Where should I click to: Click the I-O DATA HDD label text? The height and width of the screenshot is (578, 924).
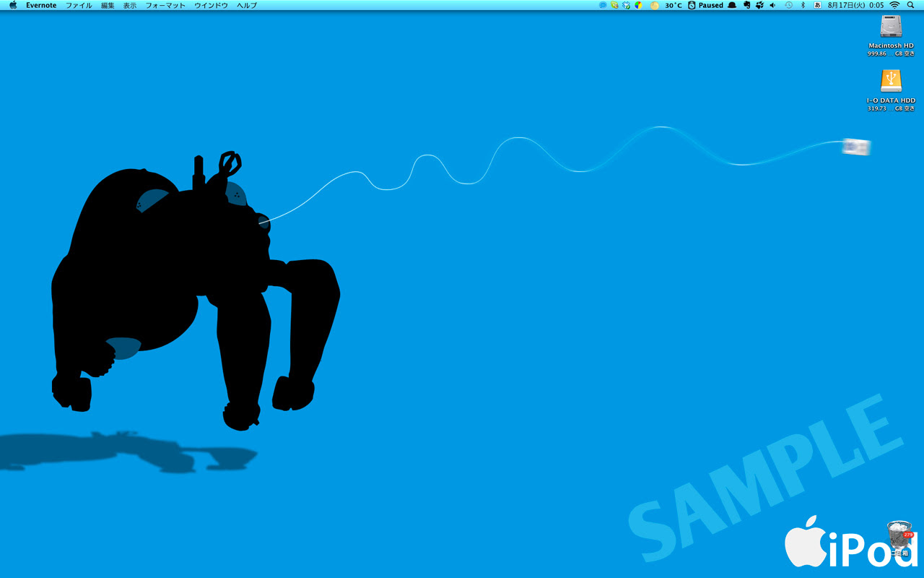point(891,100)
